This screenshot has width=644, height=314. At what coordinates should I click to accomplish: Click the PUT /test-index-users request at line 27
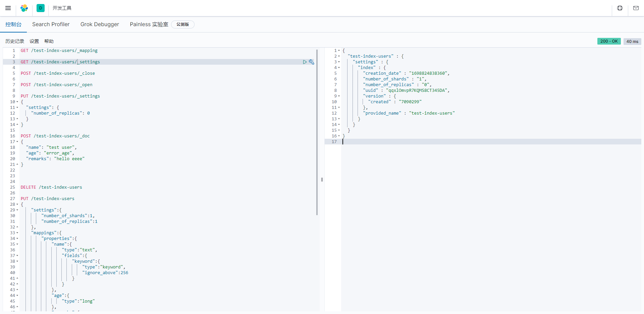[x=48, y=199]
